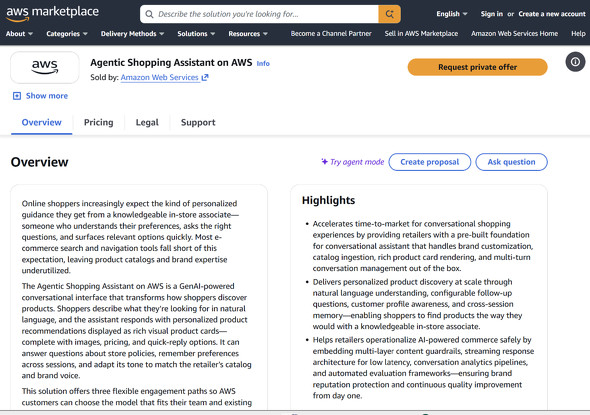Click the magnifier icon in search bar
This screenshot has width=590, height=415.
coord(149,14)
